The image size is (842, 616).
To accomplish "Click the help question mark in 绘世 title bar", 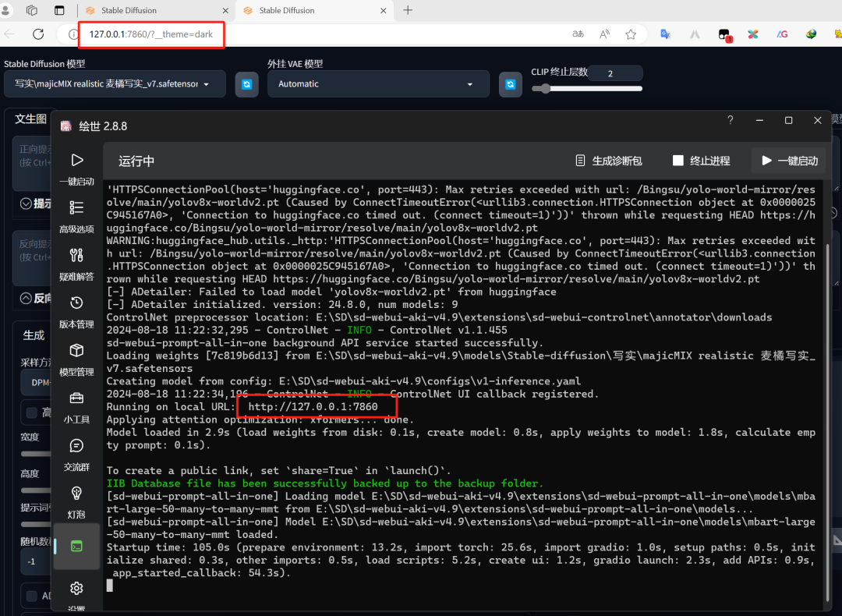I will (731, 120).
